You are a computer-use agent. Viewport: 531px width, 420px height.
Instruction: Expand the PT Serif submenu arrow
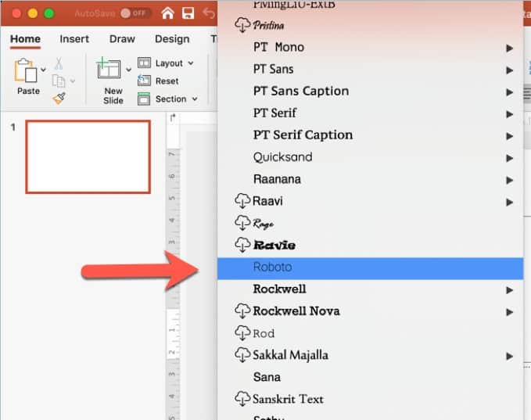pos(509,114)
